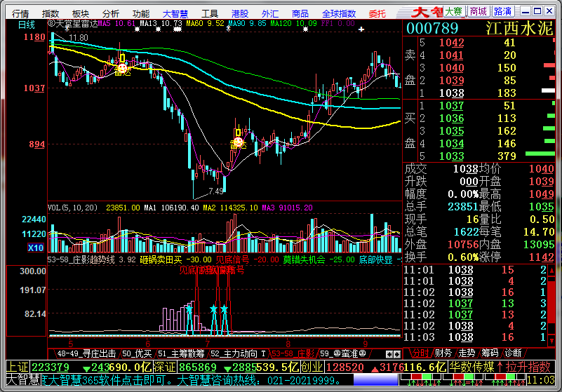Screen dimensions: 562x392
Task: Switch to the 筹码 tab
Action: tap(490, 353)
